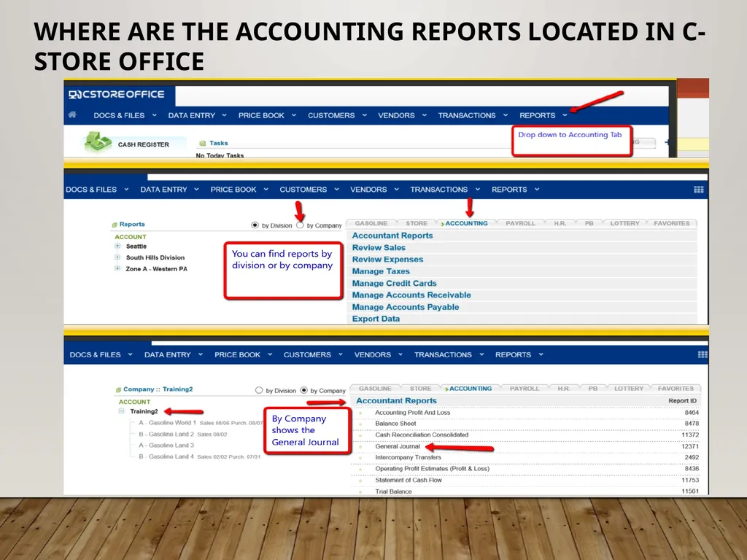Open VENDORS menu in the top screenshot
The width and height of the screenshot is (747, 560).
click(396, 115)
